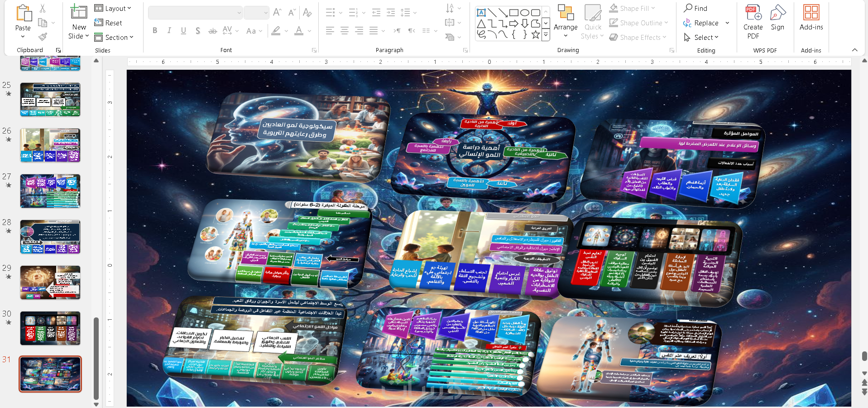Click the Create PDF button
Image resolution: width=868 pixels, height=408 pixels.
tap(753, 21)
